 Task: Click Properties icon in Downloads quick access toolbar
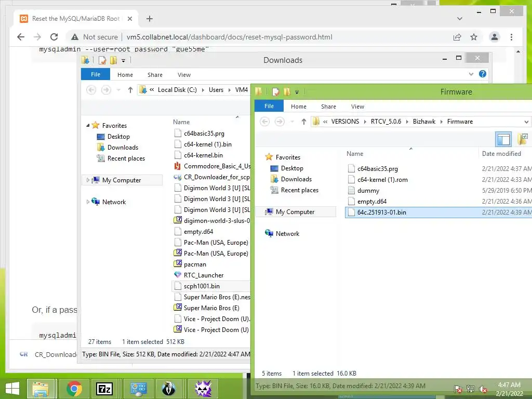point(102,60)
